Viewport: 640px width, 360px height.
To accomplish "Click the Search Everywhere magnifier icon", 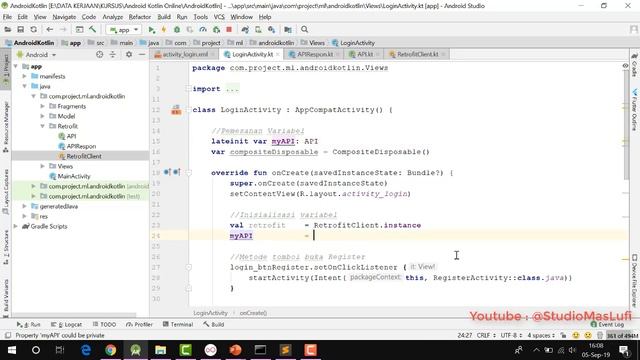I will coord(304,29).
